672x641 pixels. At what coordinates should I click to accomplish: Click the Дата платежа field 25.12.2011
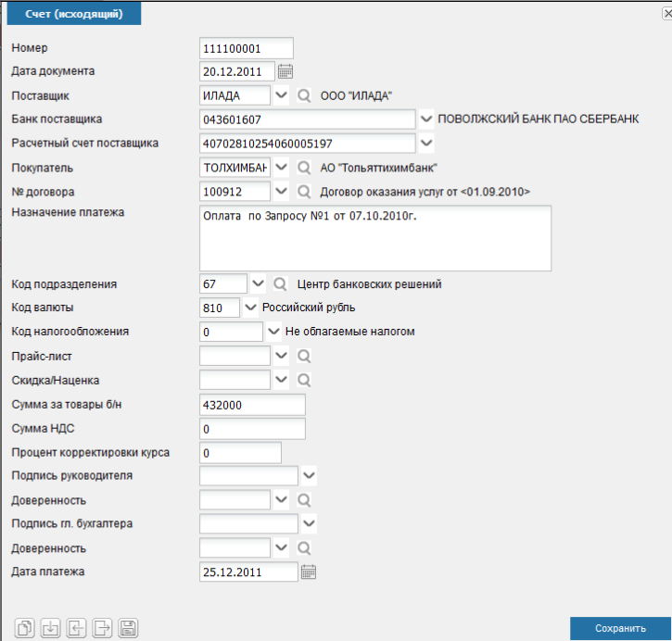click(248, 572)
